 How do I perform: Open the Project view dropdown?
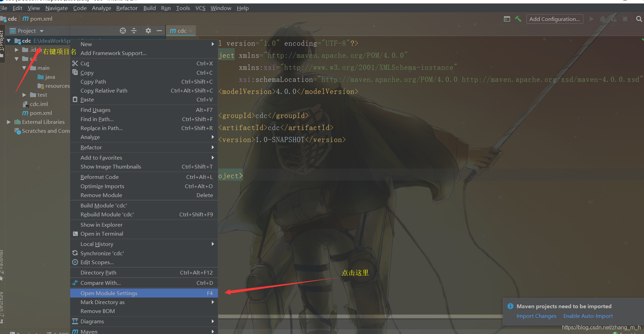42,31
